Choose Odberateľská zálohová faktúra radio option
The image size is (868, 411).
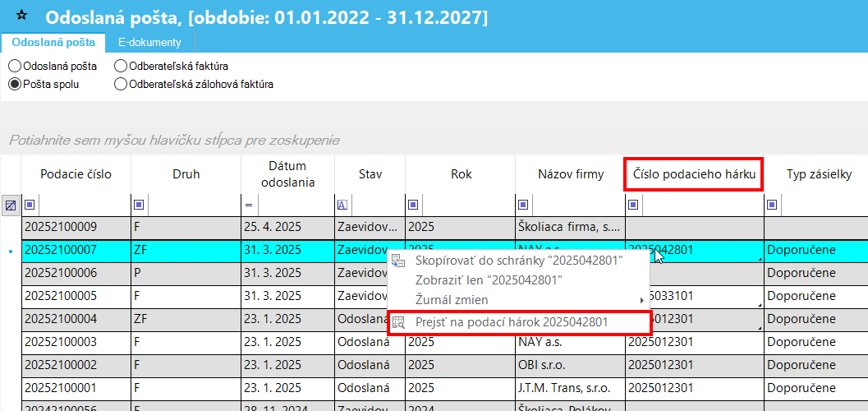pos(121,84)
